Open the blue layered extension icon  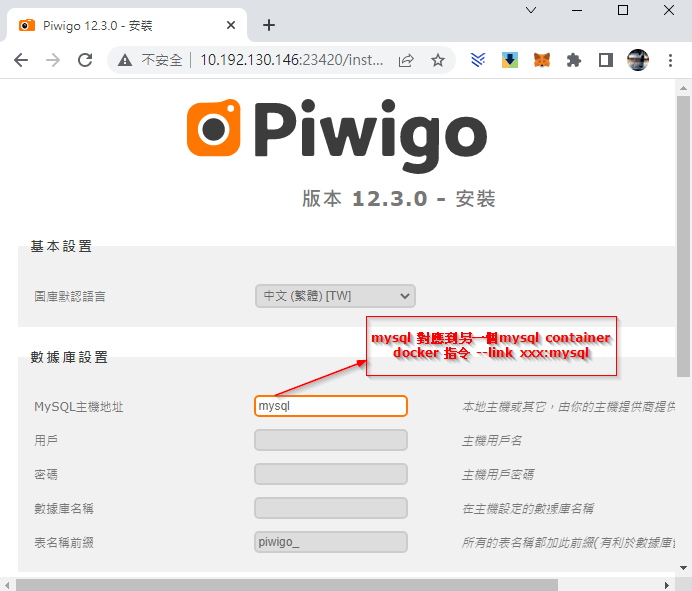478,60
